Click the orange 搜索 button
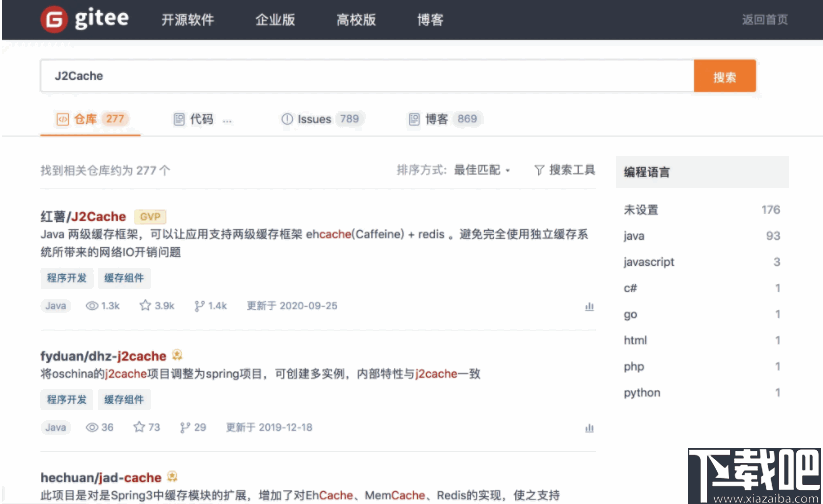Viewport: 823px width, 504px height. [x=725, y=76]
